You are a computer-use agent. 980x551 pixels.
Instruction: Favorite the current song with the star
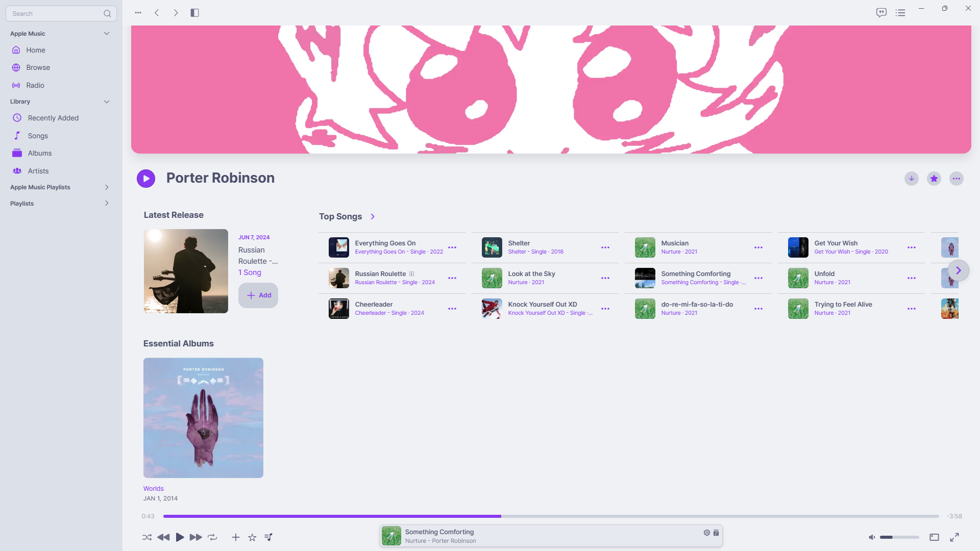[252, 537]
